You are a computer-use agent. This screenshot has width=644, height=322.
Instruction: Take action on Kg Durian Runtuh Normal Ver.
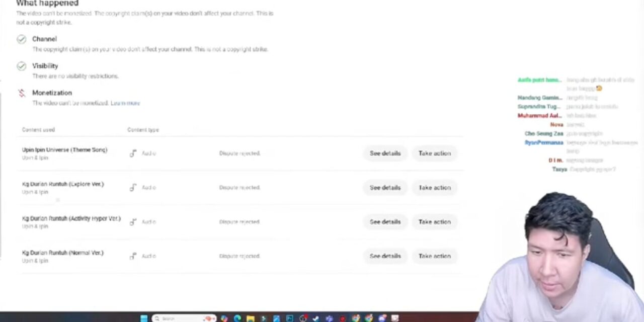[435, 256]
